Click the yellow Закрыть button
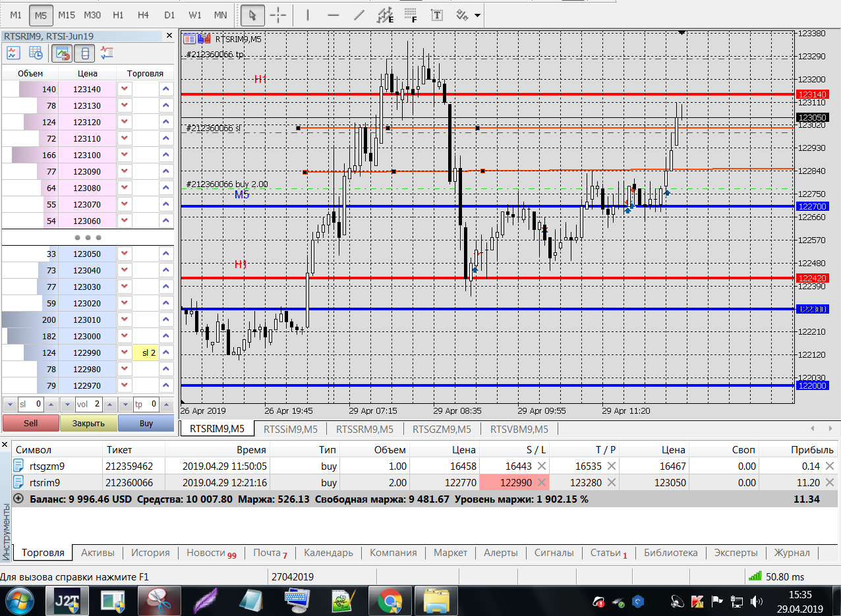Viewport: 841px width, 616px height. coord(88,423)
